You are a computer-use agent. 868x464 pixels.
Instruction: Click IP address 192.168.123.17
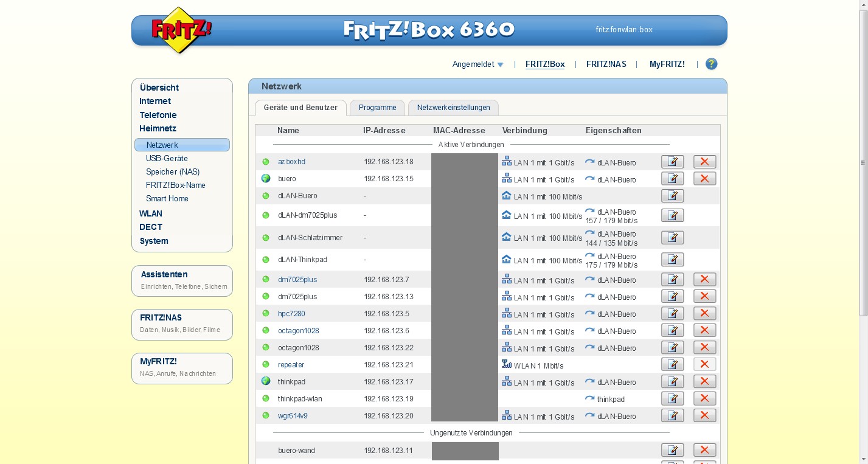click(x=388, y=382)
